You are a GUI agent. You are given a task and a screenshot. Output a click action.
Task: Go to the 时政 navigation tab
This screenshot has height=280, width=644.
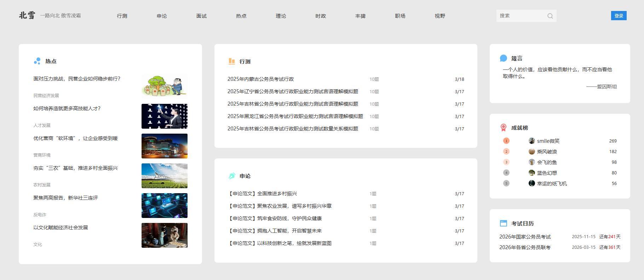click(x=321, y=16)
